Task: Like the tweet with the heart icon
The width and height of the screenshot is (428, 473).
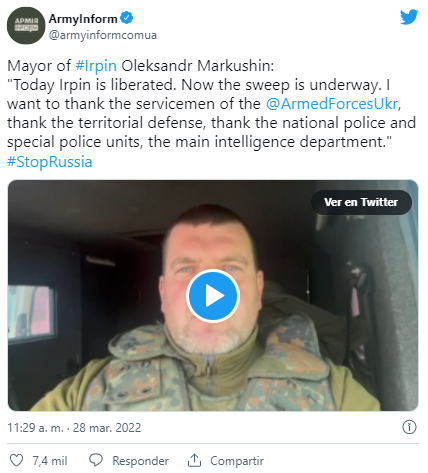Action: point(16,460)
